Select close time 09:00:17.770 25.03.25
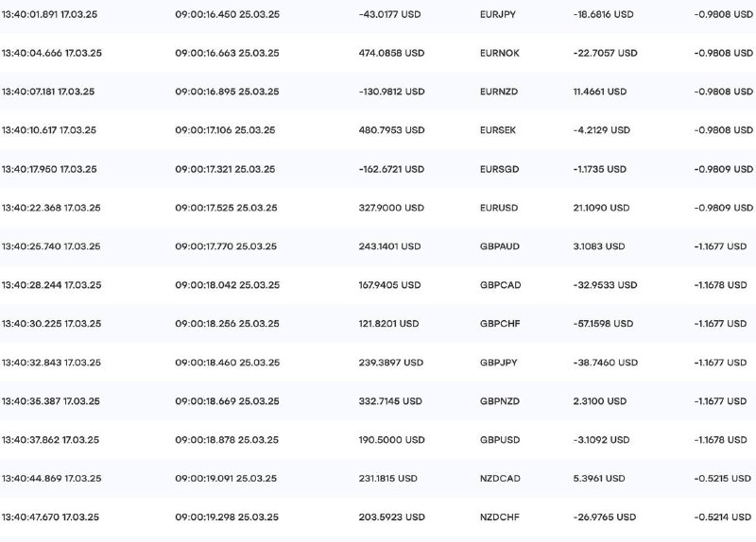 tap(226, 246)
